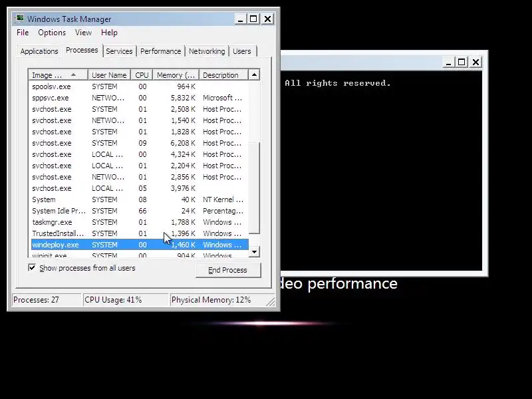Click the Task Manager resize grip corner

(x=271, y=302)
